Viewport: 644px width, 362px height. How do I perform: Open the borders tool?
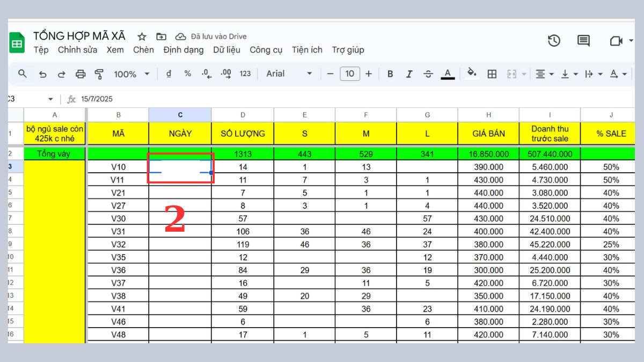pos(492,74)
